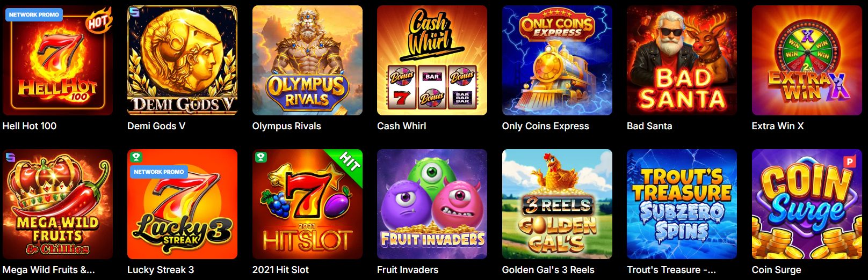Open the Mega Wild Fruits & Chillies thumbnail

coord(57,204)
